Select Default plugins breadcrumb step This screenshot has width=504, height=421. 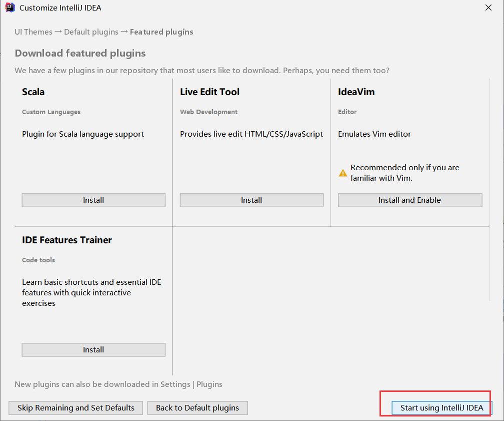tap(91, 32)
